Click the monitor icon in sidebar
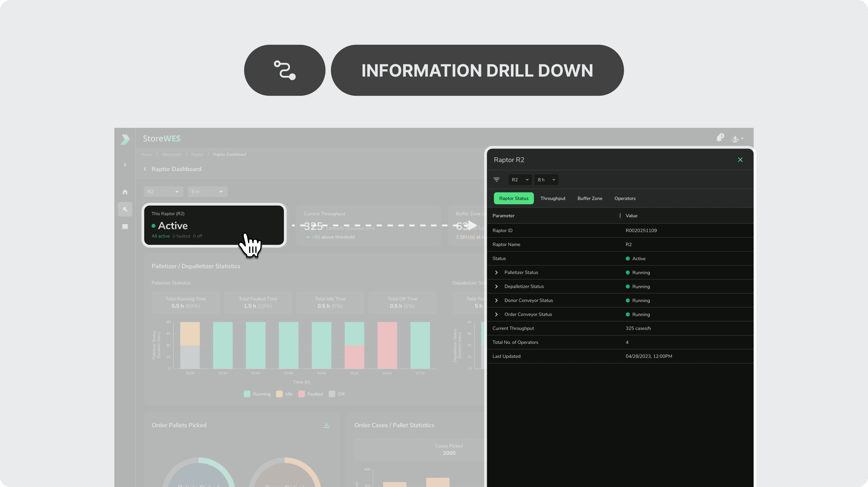 coord(125,226)
